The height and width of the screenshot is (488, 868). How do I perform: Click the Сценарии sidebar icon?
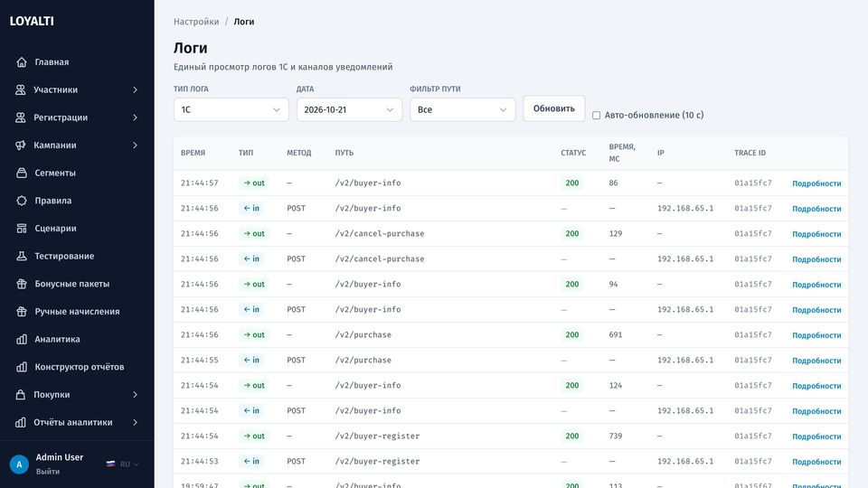[x=22, y=228]
